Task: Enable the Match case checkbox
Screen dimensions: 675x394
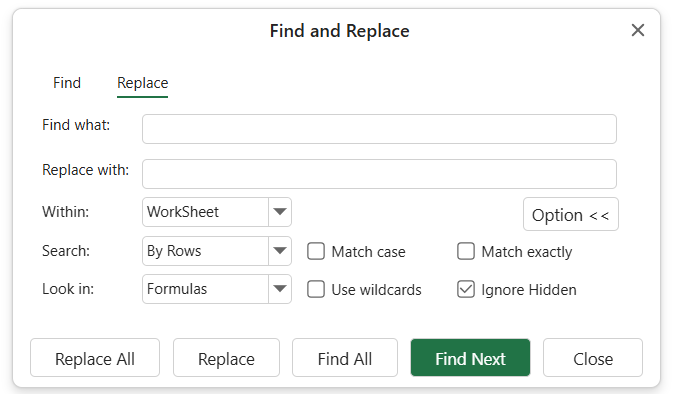Action: (316, 251)
